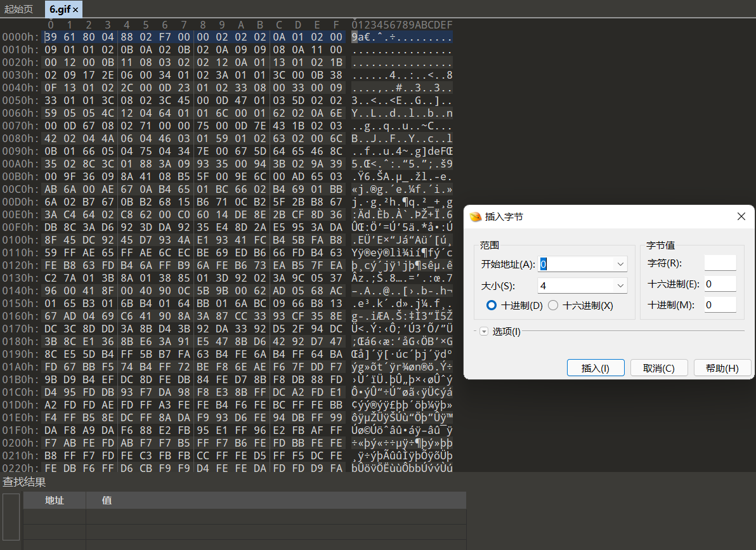Viewport: 756px width, 550px height.
Task: Open the 开始地址 dropdown list
Action: (x=619, y=264)
